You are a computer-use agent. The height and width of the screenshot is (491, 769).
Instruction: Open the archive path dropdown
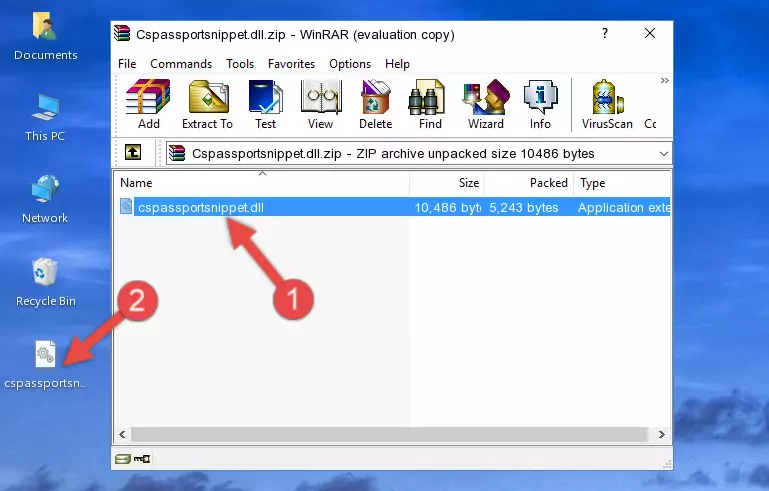pyautogui.click(x=664, y=154)
